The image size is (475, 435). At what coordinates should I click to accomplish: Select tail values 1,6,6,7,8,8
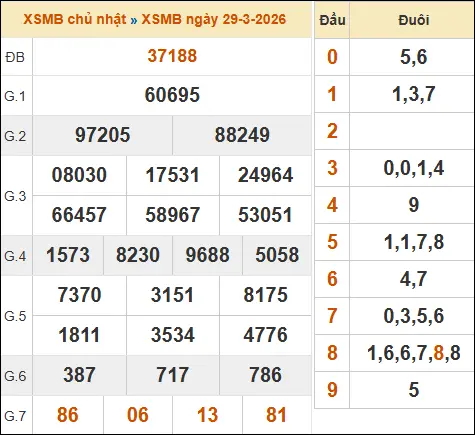click(413, 353)
